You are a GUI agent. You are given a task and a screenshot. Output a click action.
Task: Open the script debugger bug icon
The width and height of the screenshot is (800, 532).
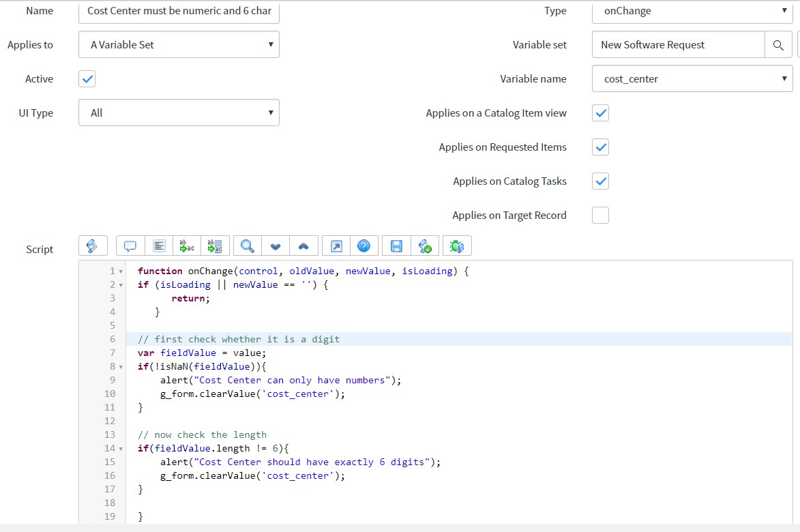[457, 246]
